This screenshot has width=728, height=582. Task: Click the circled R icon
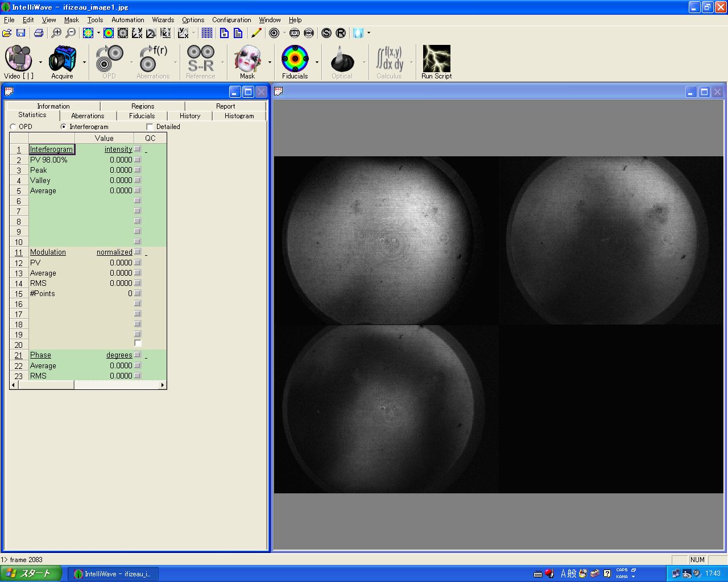pyautogui.click(x=341, y=33)
